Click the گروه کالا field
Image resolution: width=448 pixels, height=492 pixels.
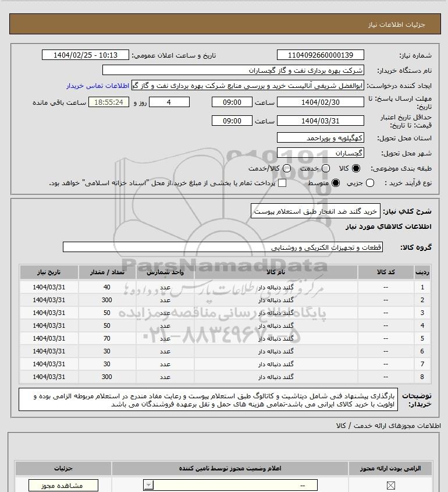point(223,247)
